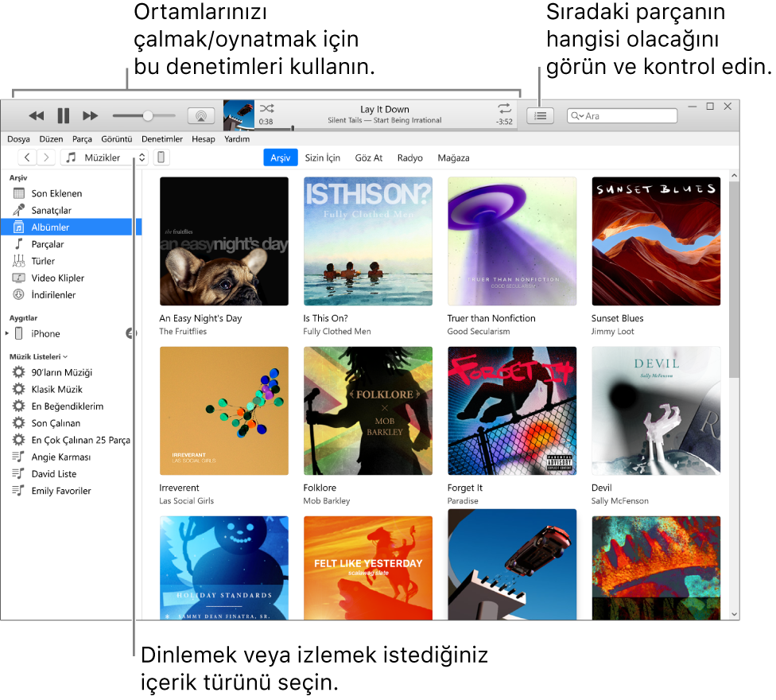Open the Düzen menu
Viewport: 776px width, 700px height.
click(51, 139)
